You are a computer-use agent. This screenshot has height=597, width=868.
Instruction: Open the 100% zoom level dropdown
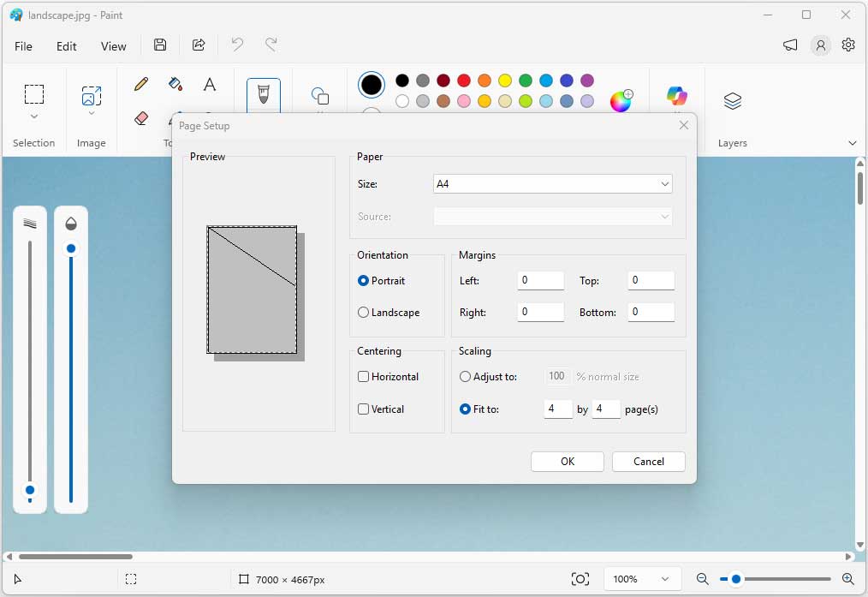tap(642, 579)
